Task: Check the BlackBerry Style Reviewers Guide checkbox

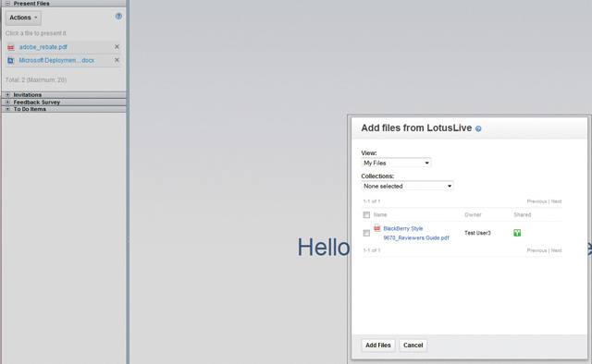Action: click(x=366, y=233)
